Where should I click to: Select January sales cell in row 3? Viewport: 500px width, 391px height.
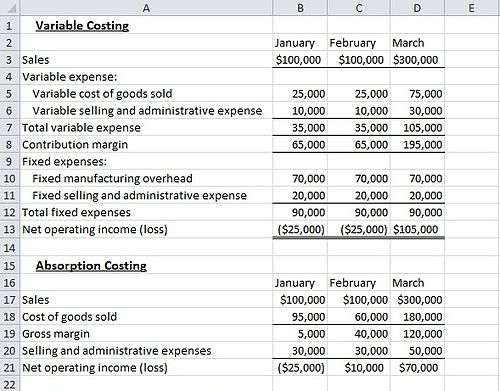click(300, 60)
